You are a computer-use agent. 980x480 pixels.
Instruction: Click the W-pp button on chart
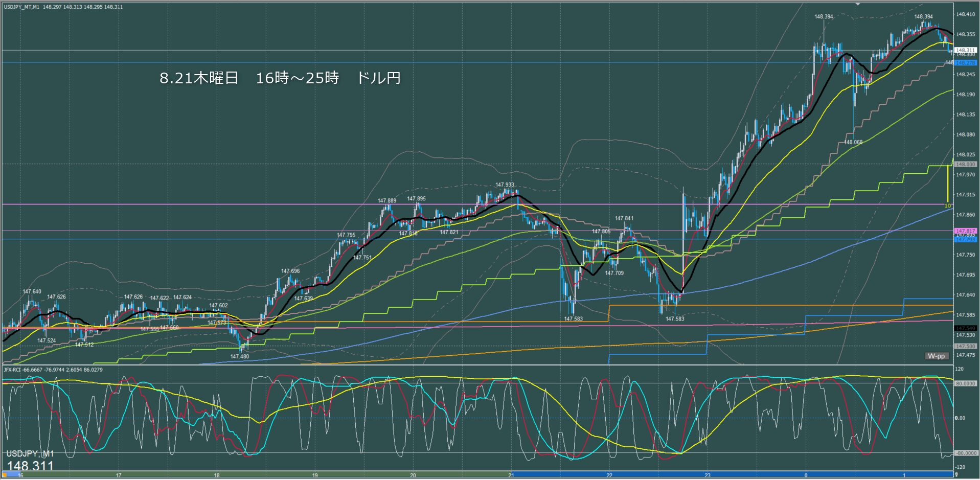936,356
